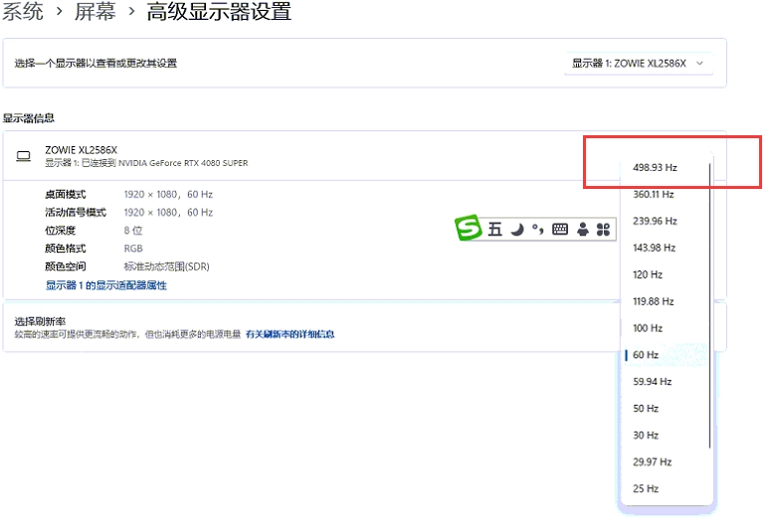Click the 颜色格式 RGB value
The height and width of the screenshot is (532, 773).
[x=133, y=249]
